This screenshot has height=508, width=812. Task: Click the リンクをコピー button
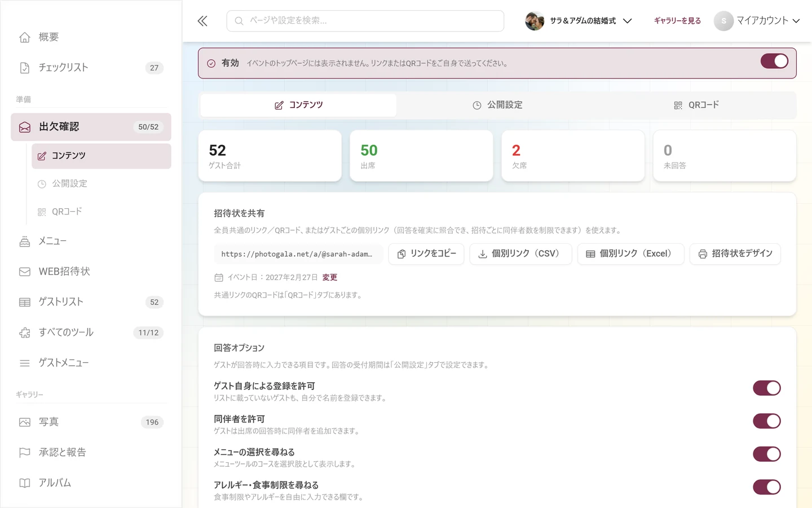click(x=426, y=254)
